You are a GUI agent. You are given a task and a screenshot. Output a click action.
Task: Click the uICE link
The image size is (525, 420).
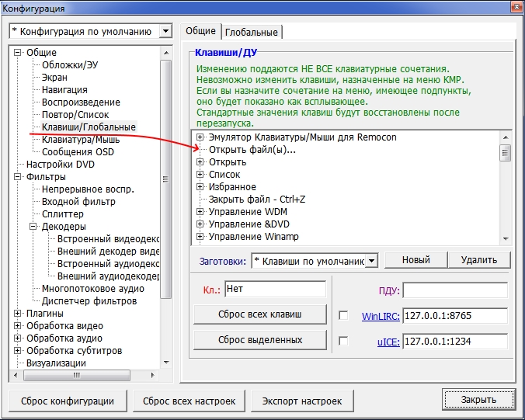tap(388, 342)
